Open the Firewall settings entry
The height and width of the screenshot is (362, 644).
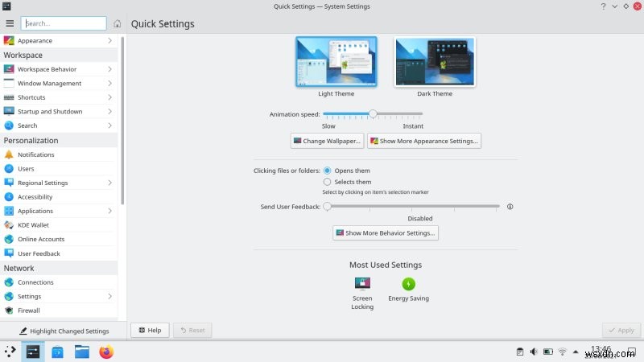pos(58,311)
